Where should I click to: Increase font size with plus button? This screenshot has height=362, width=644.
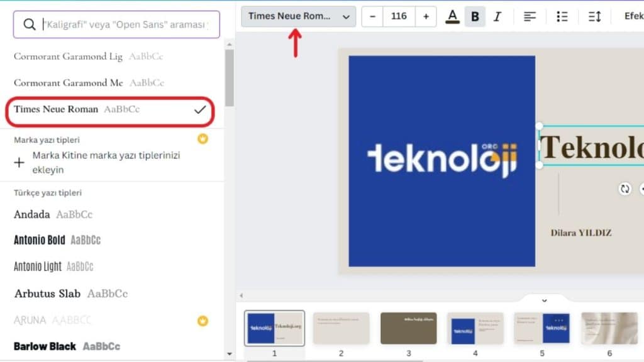pyautogui.click(x=426, y=16)
